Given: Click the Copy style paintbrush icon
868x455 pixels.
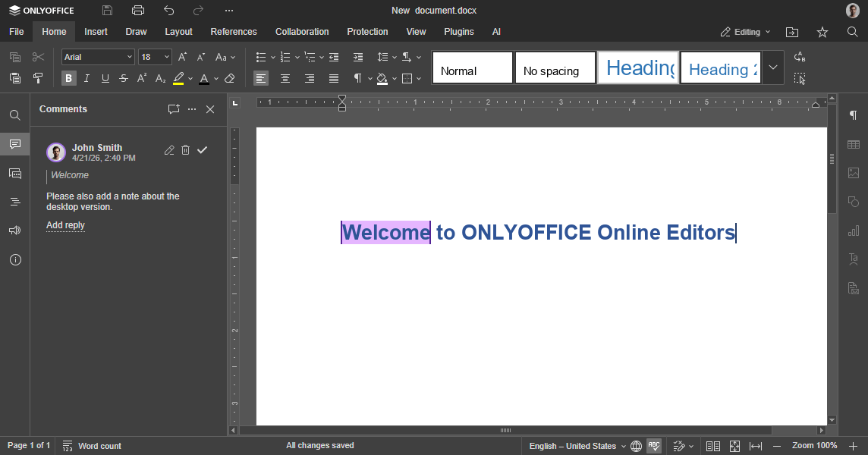Looking at the screenshot, I should [x=38, y=78].
